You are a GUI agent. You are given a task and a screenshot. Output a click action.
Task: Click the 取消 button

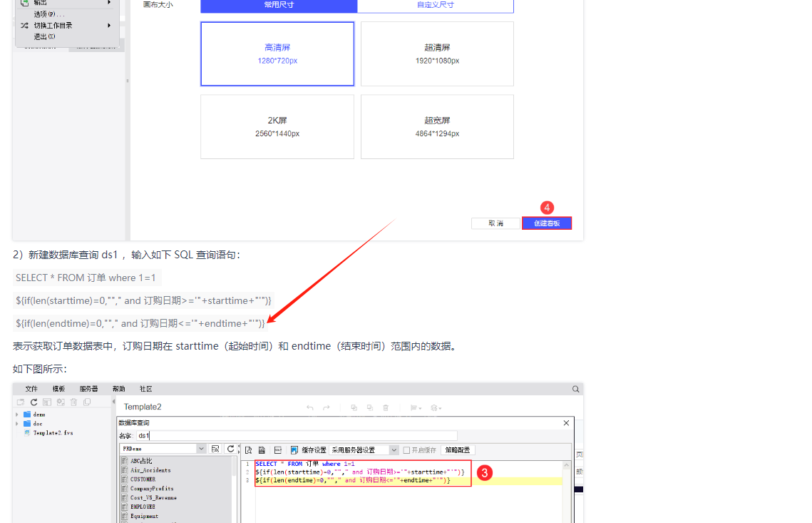(495, 223)
